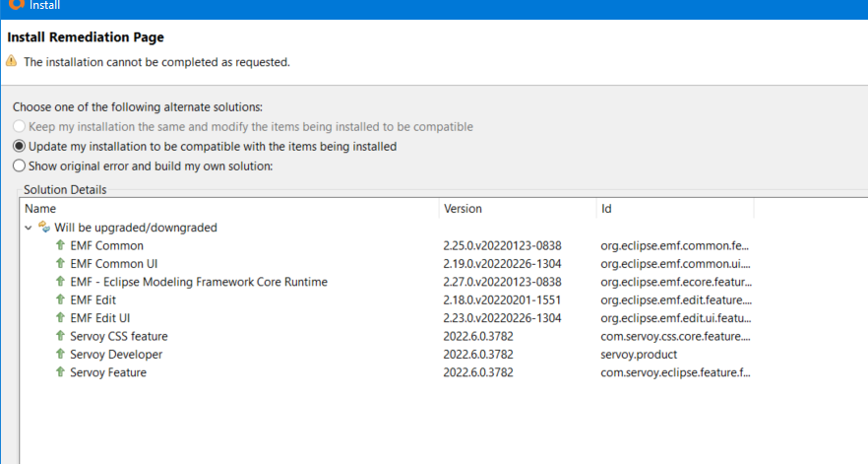This screenshot has width=868, height=464.
Task: Click the id 'com.servoy.eclipse.feature.f...'
Action: [675, 372]
